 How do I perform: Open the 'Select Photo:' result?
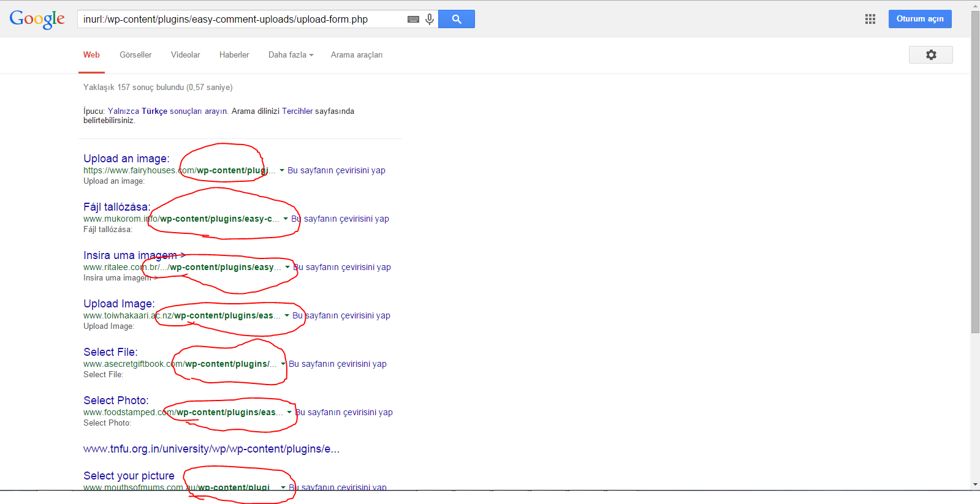116,401
